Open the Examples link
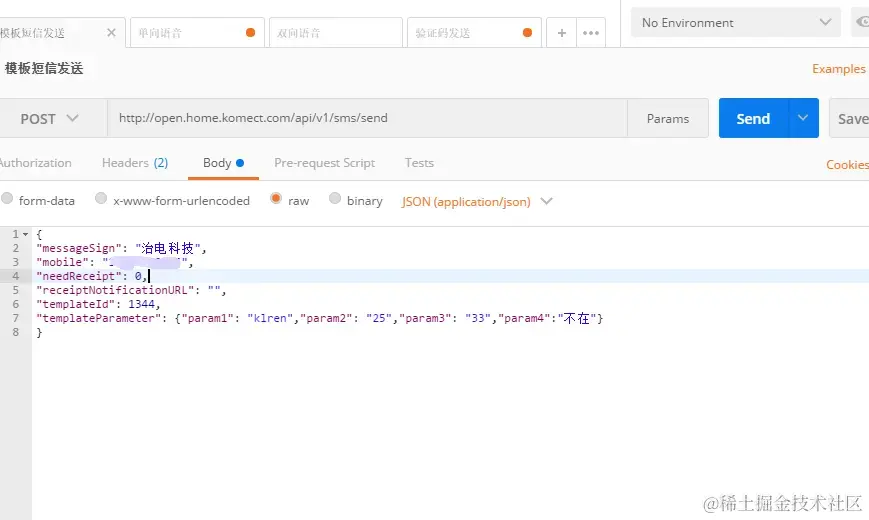 tap(839, 69)
